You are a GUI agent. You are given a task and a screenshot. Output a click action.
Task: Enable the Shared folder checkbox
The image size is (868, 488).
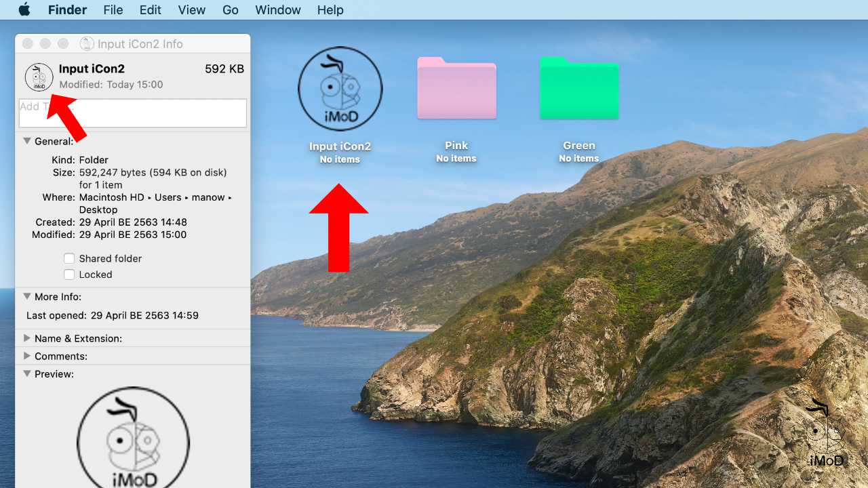click(69, 258)
